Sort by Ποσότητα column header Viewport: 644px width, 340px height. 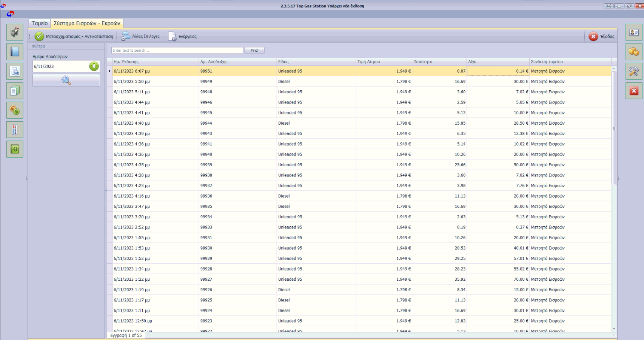point(439,62)
